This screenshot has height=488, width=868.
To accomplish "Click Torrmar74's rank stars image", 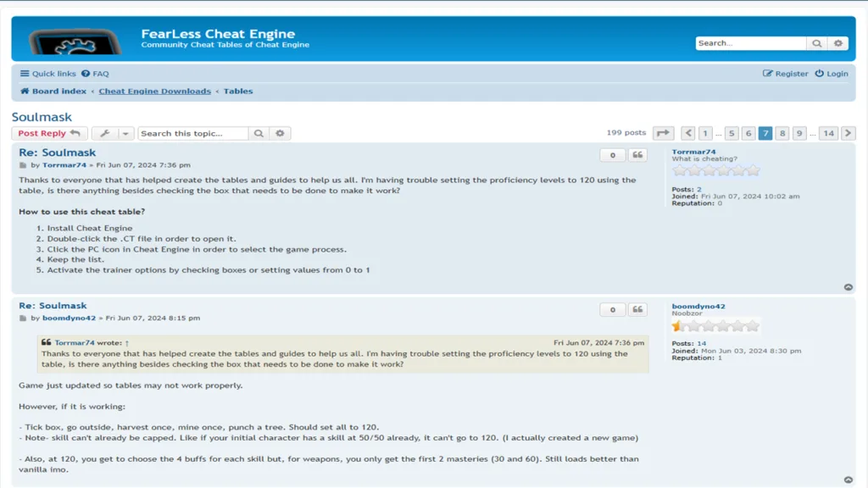I will coord(716,171).
